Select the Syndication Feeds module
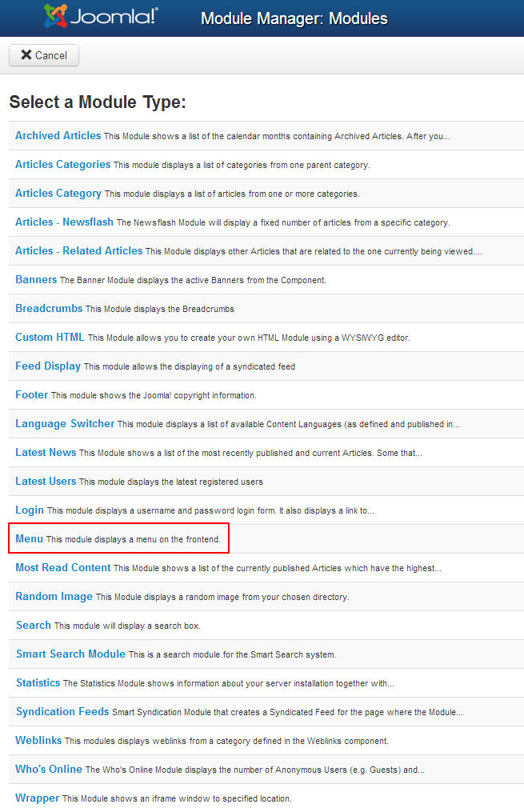Image resolution: width=524 pixels, height=812 pixels. click(62, 711)
